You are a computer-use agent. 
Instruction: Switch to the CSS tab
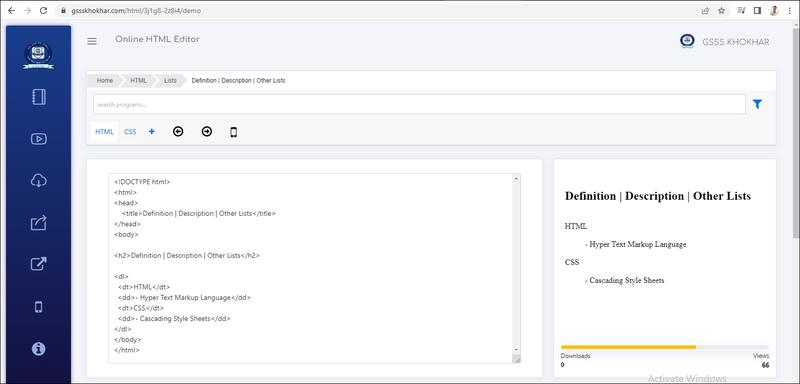point(130,132)
